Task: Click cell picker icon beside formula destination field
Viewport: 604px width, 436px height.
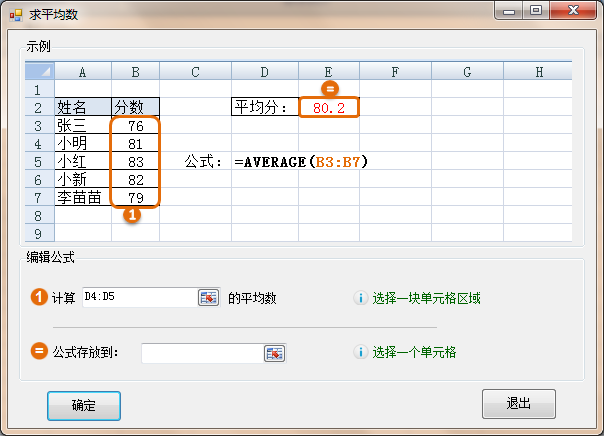Action: point(274,352)
